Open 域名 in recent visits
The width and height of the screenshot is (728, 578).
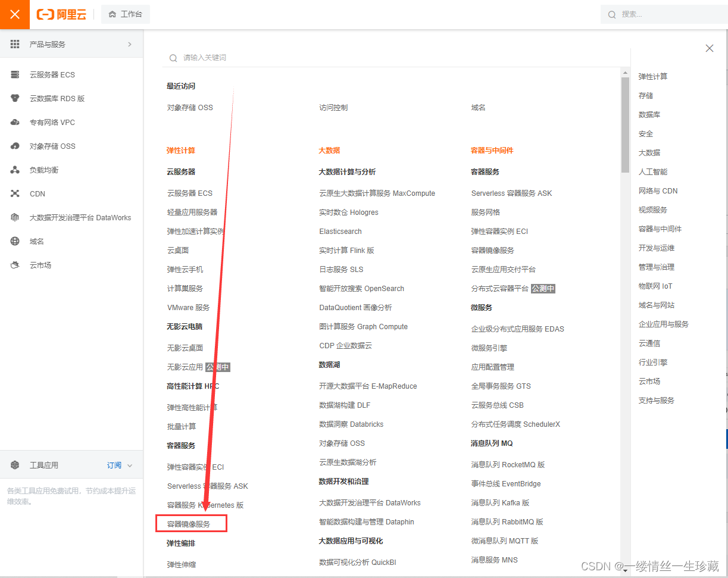click(x=479, y=107)
